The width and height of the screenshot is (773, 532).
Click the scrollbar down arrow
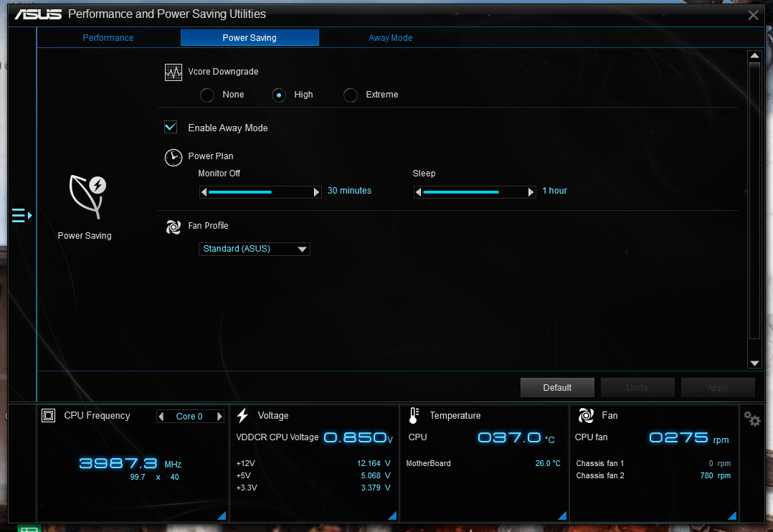[x=754, y=364]
